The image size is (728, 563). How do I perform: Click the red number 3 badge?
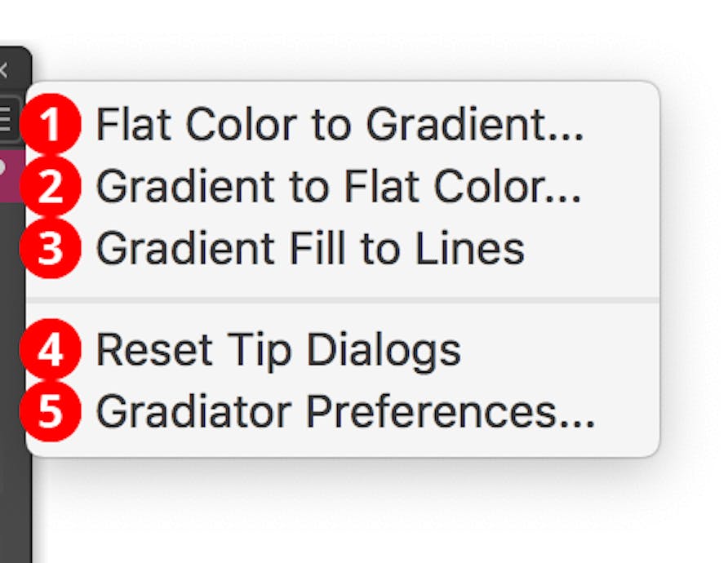click(51, 248)
